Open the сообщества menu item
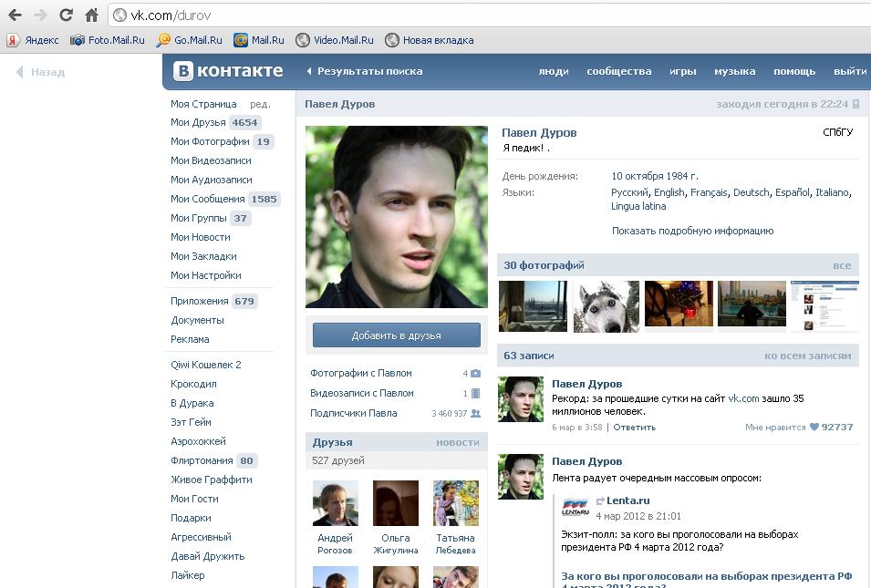Image resolution: width=871 pixels, height=588 pixels. tap(618, 71)
